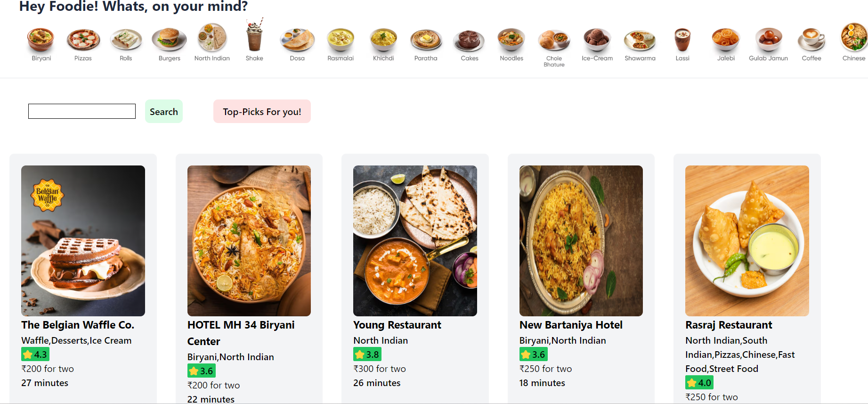
Task: Choose the Pizzas category icon
Action: (x=83, y=40)
